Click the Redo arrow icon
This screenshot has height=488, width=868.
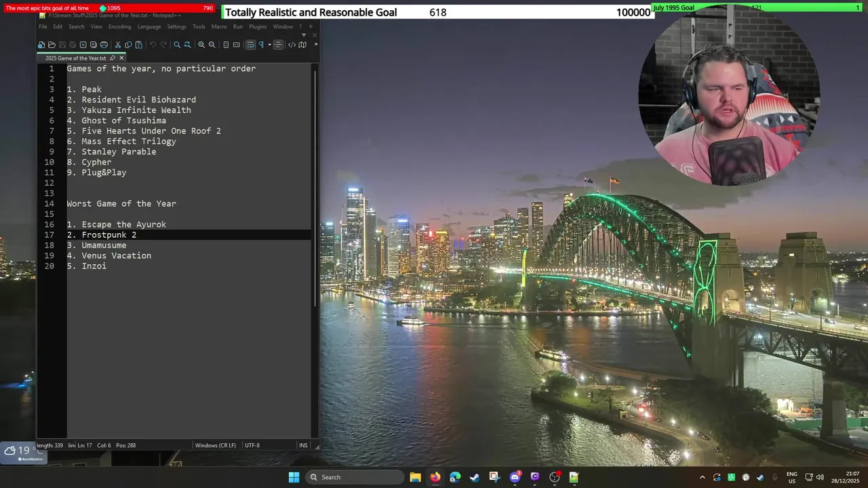pos(163,45)
